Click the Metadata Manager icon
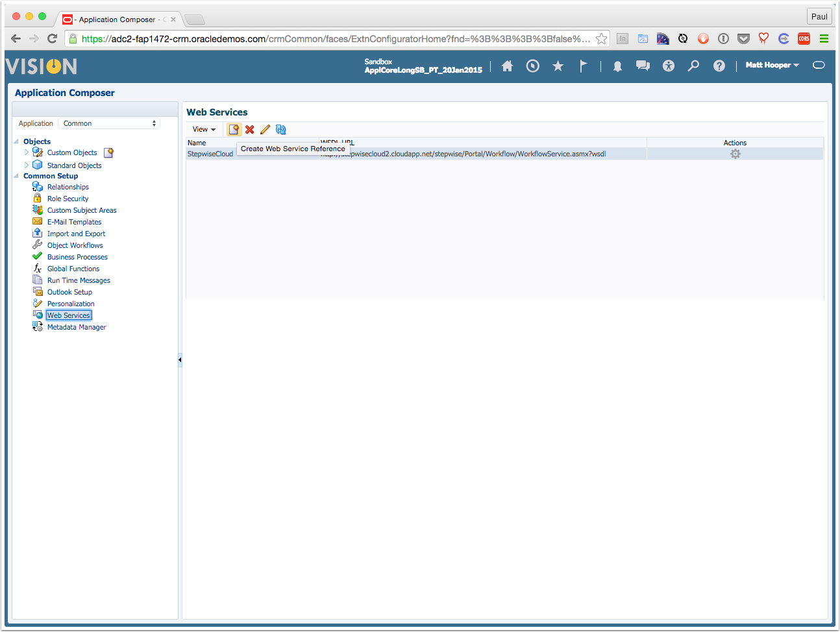Image resolution: width=840 pixels, height=632 pixels. coord(38,326)
